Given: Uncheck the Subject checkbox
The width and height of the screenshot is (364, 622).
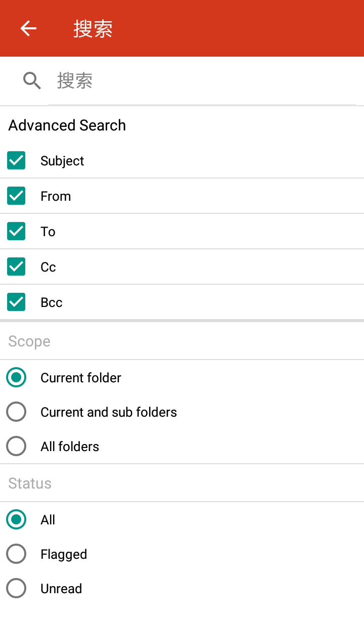Looking at the screenshot, I should [16, 161].
